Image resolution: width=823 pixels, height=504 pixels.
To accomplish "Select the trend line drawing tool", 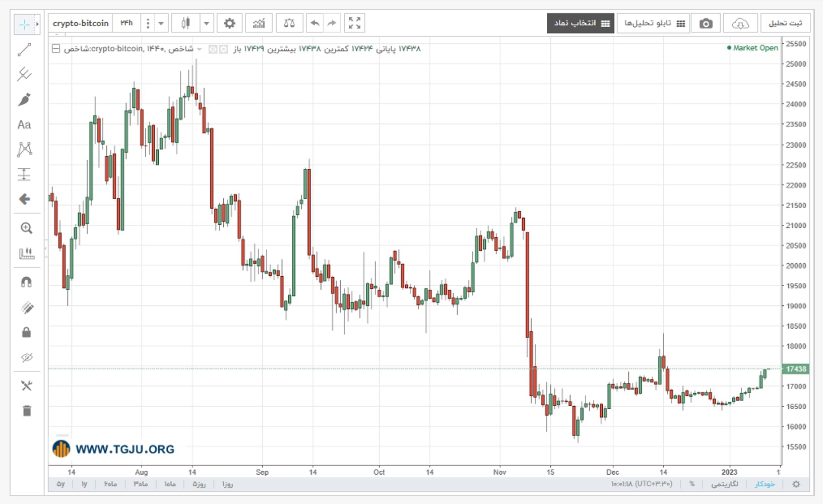I will point(24,49).
